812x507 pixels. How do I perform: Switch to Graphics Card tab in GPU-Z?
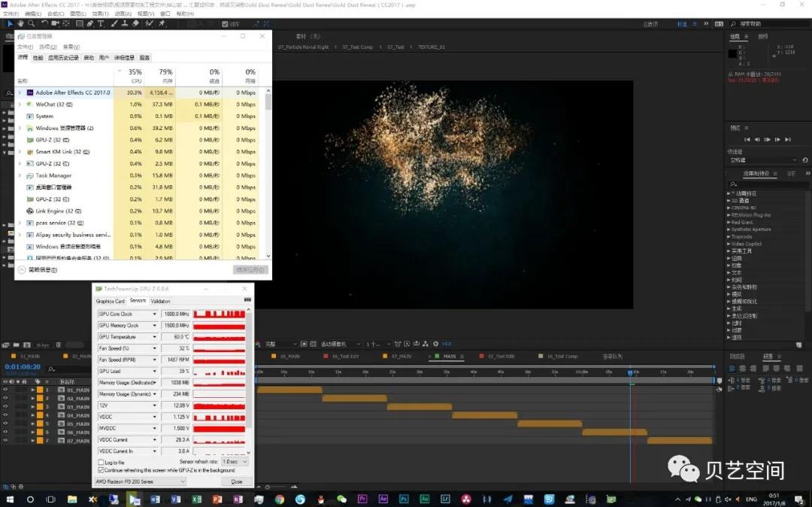click(x=110, y=301)
